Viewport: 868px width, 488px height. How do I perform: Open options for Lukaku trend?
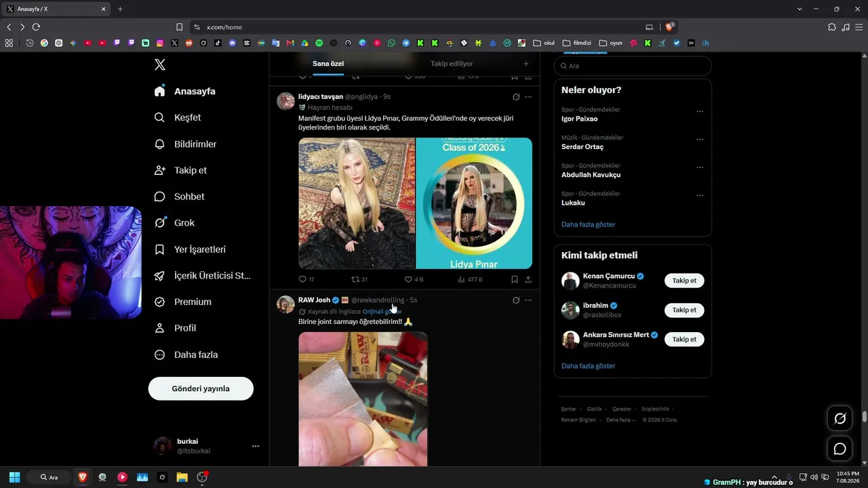700,195
